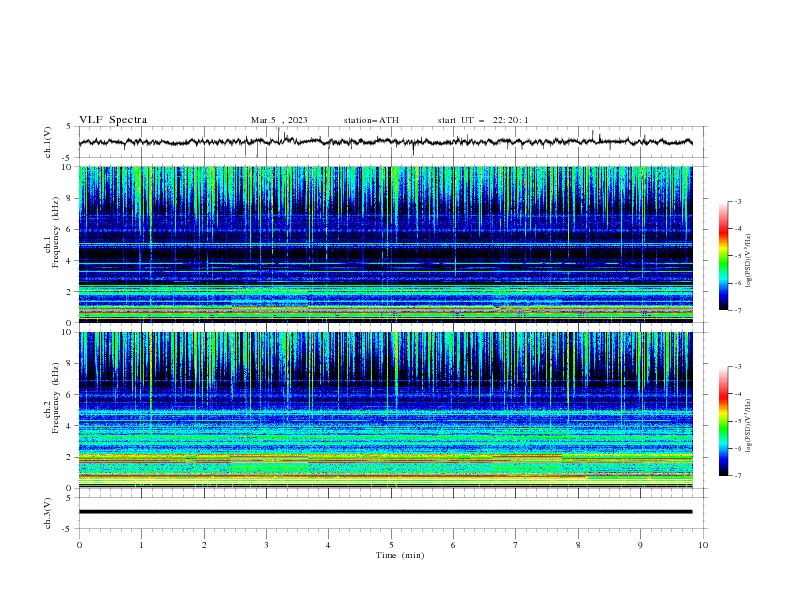Click time axis tick label "1" at the bottom

point(141,545)
